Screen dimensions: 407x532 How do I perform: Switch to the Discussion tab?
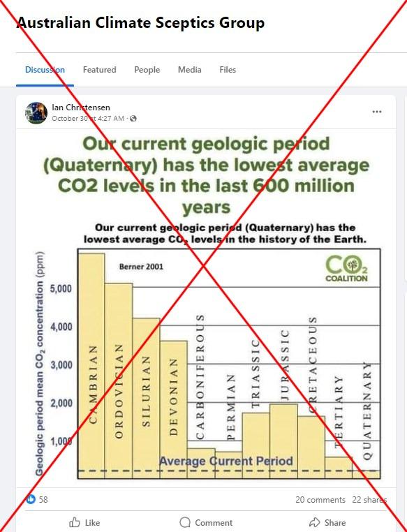pos(45,70)
